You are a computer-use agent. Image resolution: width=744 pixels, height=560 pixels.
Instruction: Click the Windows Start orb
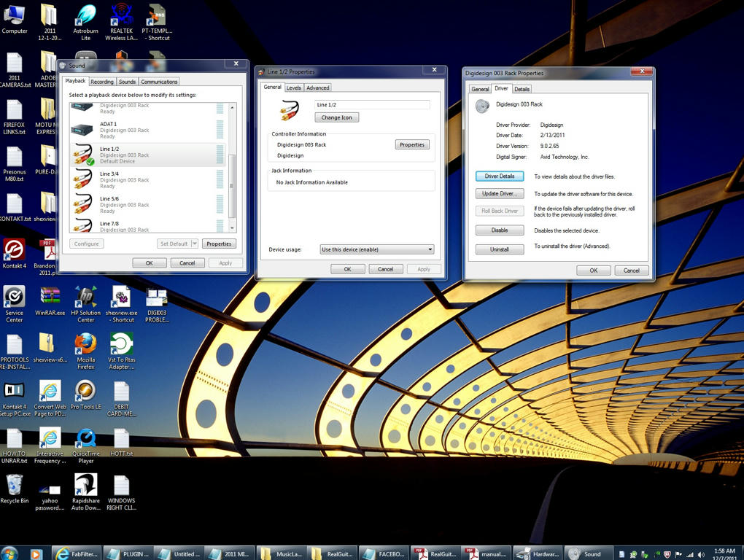9,553
